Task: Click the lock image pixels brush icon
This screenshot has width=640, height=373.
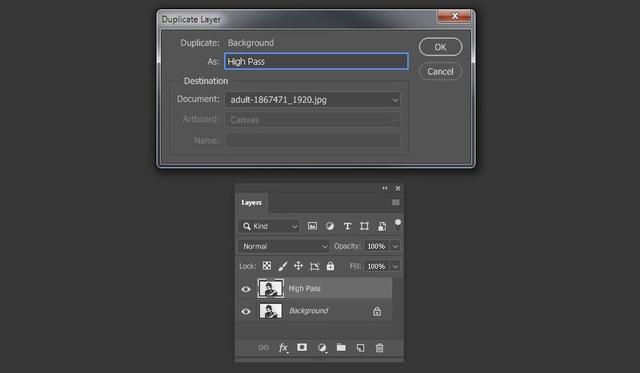Action: click(x=282, y=266)
